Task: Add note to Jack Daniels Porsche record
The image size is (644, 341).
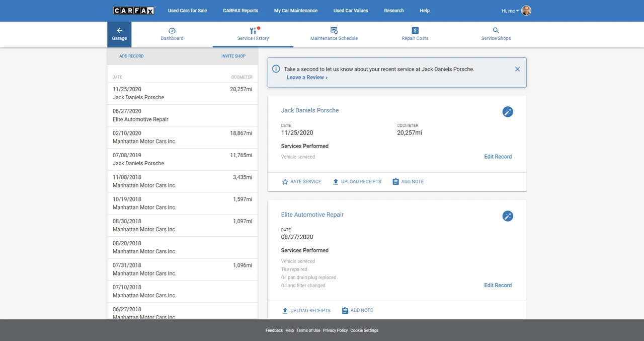Action: (408, 182)
